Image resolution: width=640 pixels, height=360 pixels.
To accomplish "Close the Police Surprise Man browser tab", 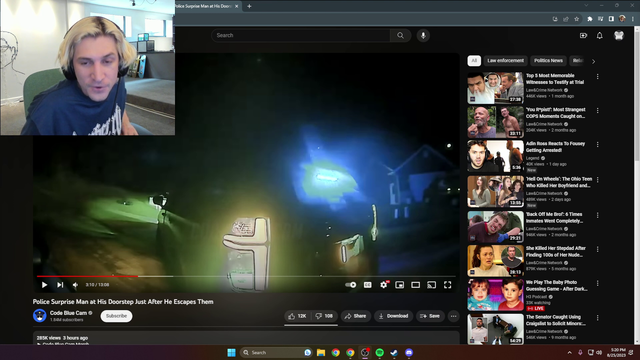I will click(236, 6).
